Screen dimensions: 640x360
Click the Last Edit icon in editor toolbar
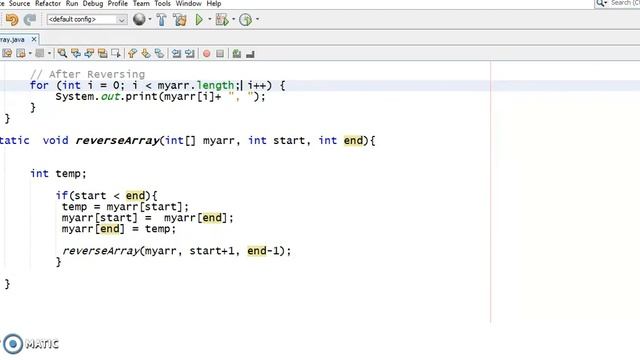7,53
